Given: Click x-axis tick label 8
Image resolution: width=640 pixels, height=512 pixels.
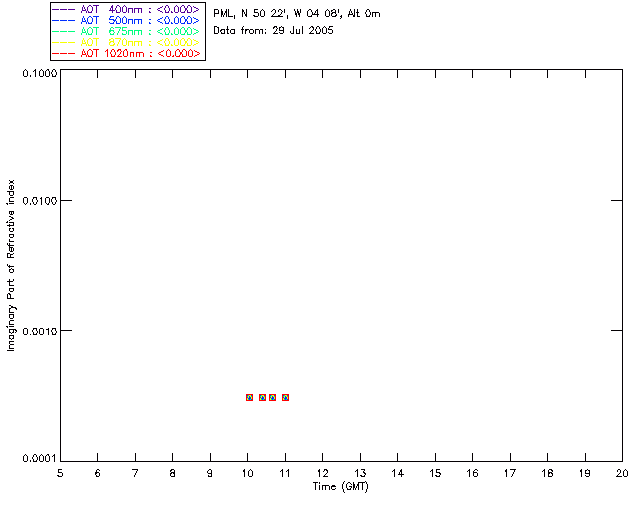Looking at the screenshot, I should point(173,473).
